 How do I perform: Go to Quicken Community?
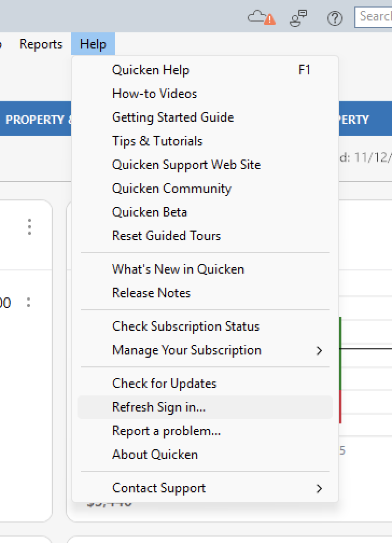coord(205,189)
